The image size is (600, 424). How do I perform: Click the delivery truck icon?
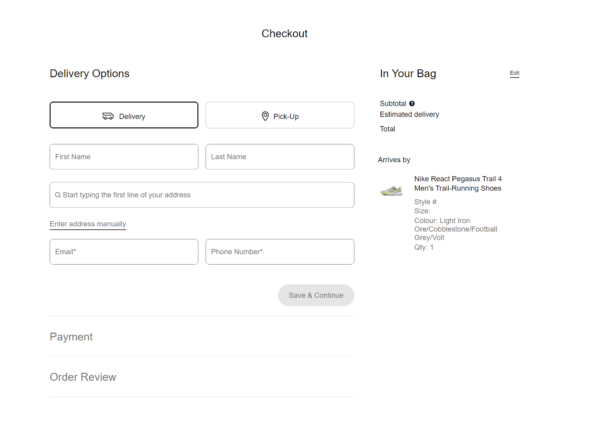click(109, 116)
